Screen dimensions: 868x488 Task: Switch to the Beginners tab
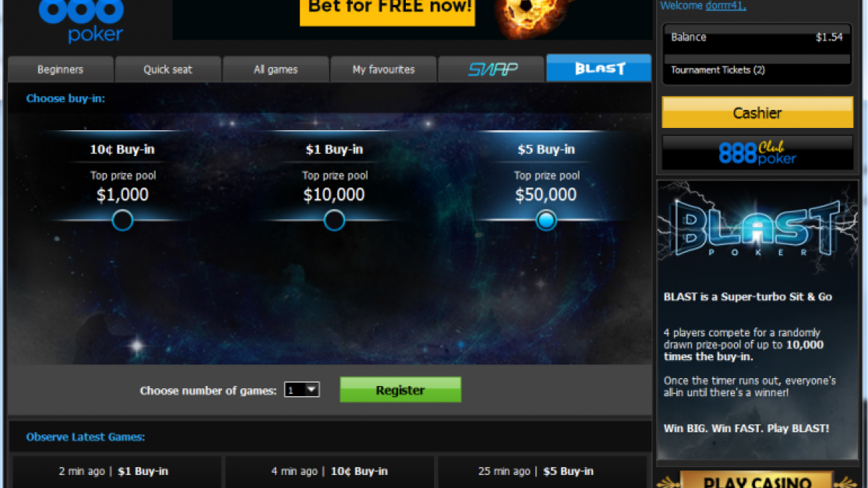coord(61,69)
